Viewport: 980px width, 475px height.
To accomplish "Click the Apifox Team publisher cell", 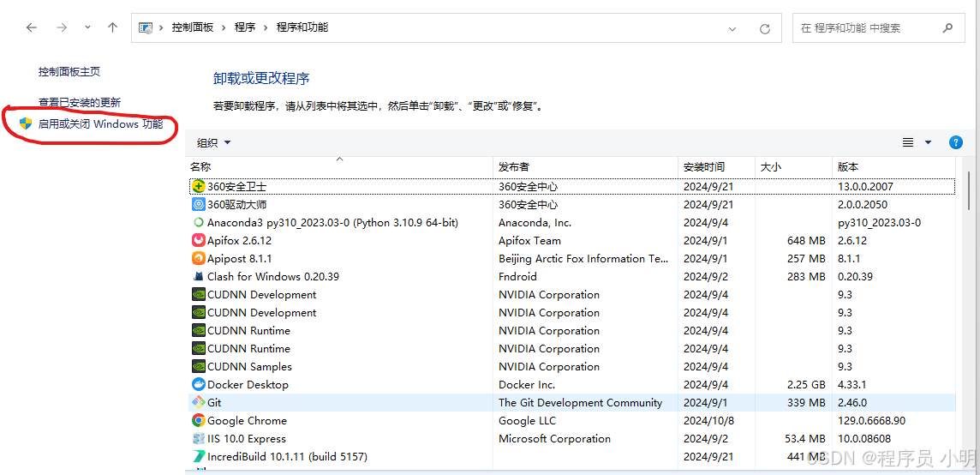I will (x=530, y=240).
